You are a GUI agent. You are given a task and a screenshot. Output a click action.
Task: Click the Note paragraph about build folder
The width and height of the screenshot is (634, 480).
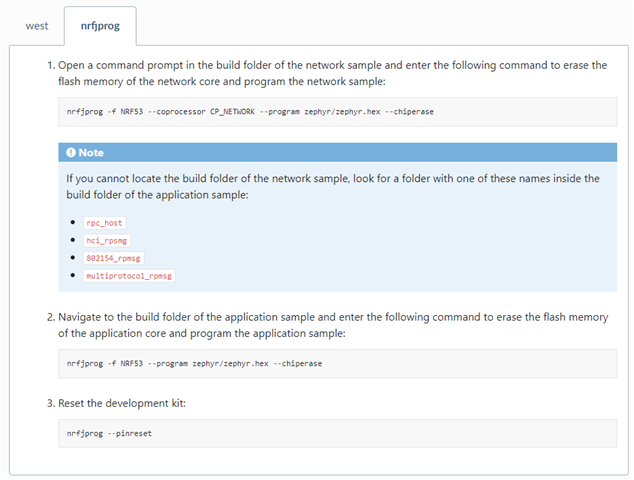point(333,186)
